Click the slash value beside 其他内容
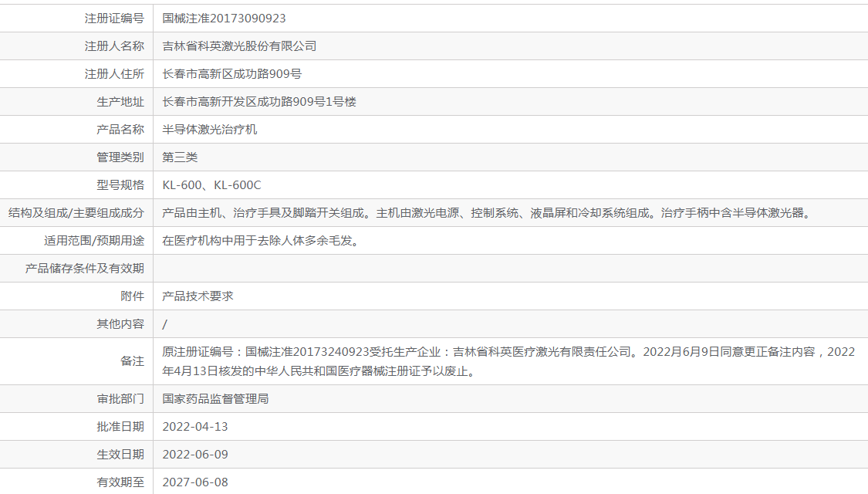Screen dimensions: 868x494 coord(164,324)
